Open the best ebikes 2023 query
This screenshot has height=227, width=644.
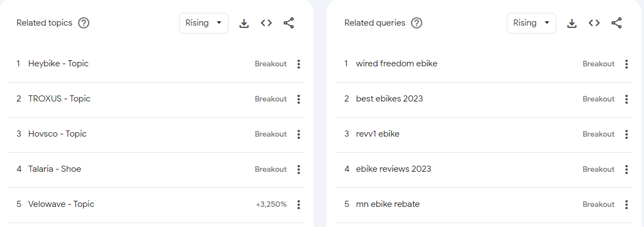(x=389, y=99)
